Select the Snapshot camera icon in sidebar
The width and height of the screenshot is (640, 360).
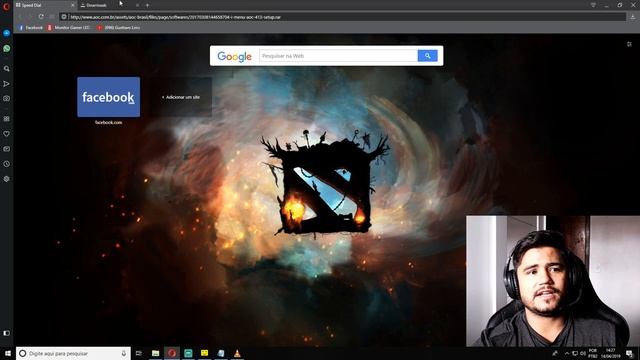coord(7,99)
